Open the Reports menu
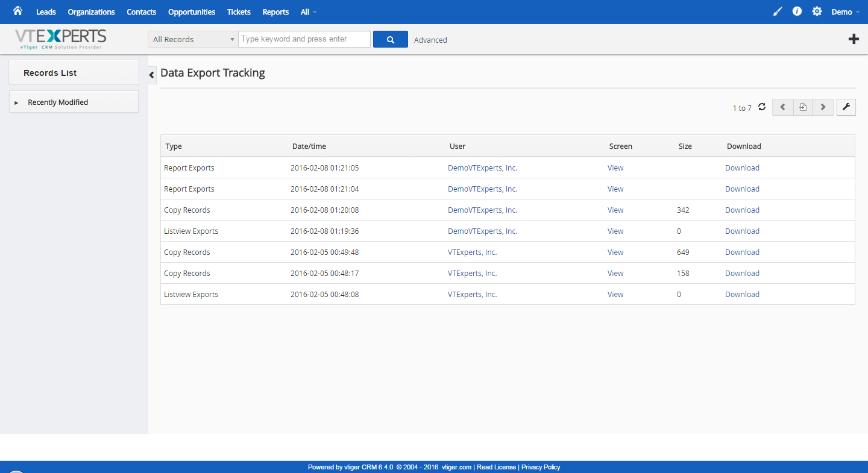Viewport: 868px width, 473px height. point(275,12)
